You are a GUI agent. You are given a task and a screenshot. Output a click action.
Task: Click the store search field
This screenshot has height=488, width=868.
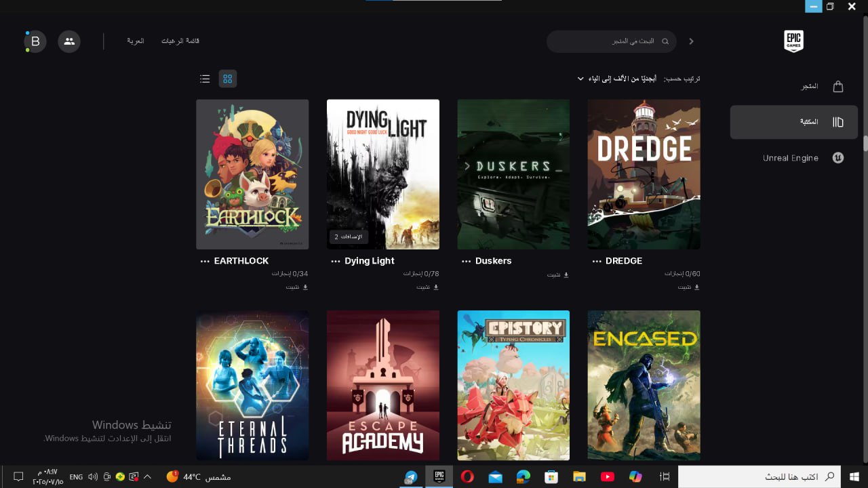click(x=612, y=41)
